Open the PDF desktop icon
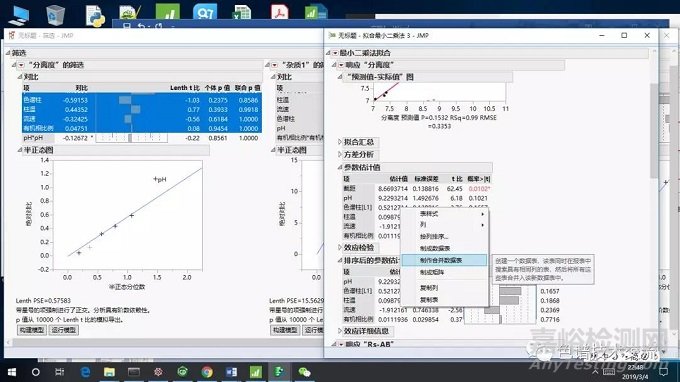This screenshot has height=382, width=680. 280,12
